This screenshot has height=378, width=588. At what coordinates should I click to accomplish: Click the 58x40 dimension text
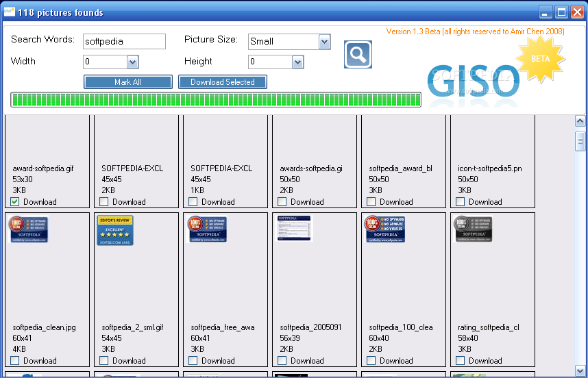[x=468, y=338]
